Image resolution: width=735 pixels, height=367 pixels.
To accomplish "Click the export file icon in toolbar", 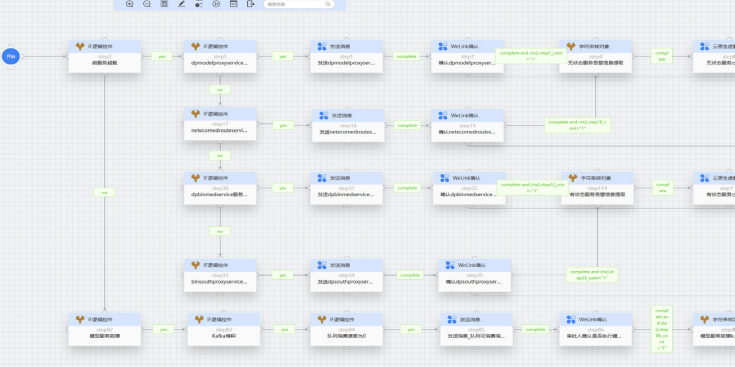I will 251,4.
